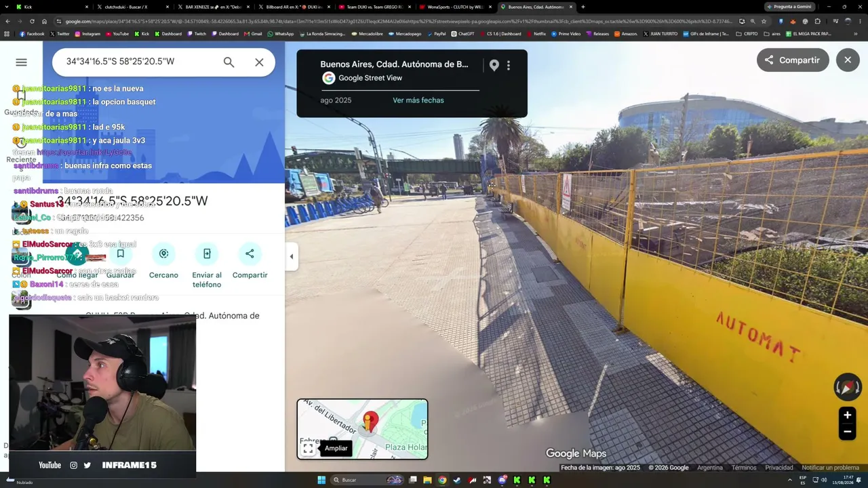This screenshot has width=868, height=488.
Task: Open the Facebook bookmark
Action: (32, 34)
